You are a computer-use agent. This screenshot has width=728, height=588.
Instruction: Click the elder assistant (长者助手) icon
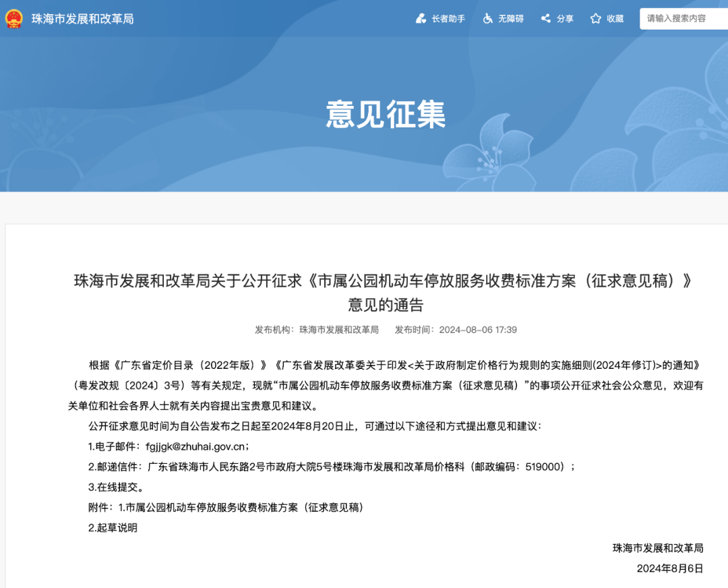click(x=419, y=18)
